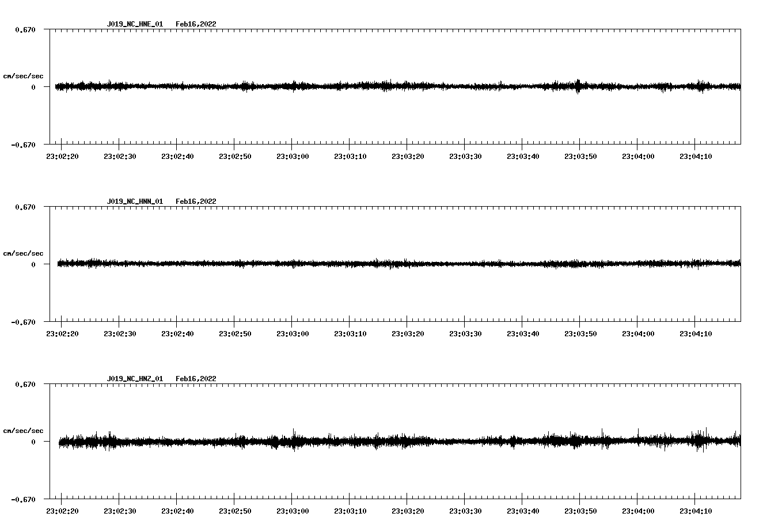Click the 23:03:00 time label under HNN plot
This screenshot has height=532, width=782.
[x=293, y=333]
